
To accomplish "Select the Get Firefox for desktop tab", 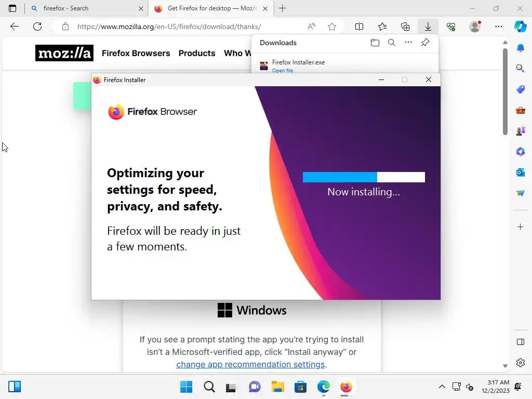I will (x=210, y=8).
